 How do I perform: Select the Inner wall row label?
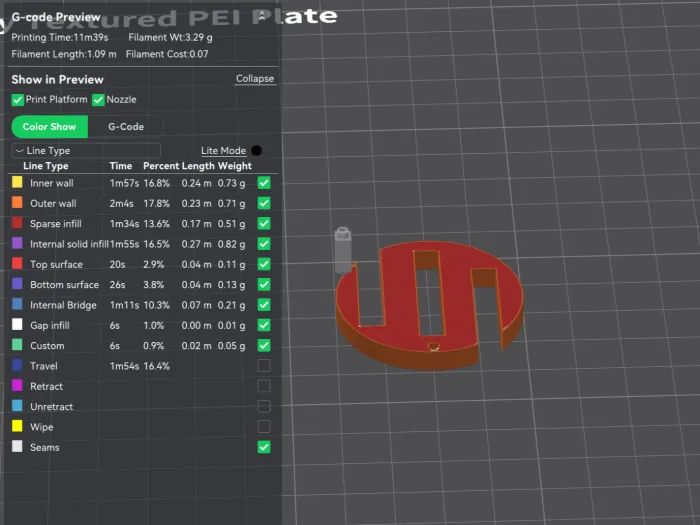coord(52,183)
